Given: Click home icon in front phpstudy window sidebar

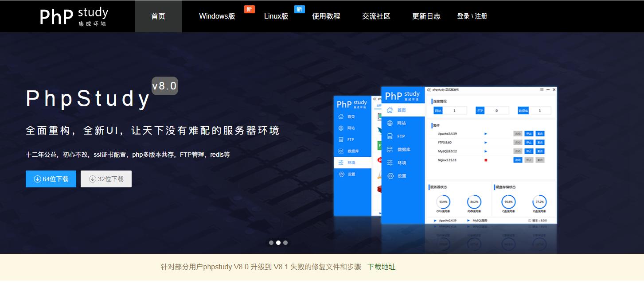Looking at the screenshot, I should pyautogui.click(x=390, y=110).
